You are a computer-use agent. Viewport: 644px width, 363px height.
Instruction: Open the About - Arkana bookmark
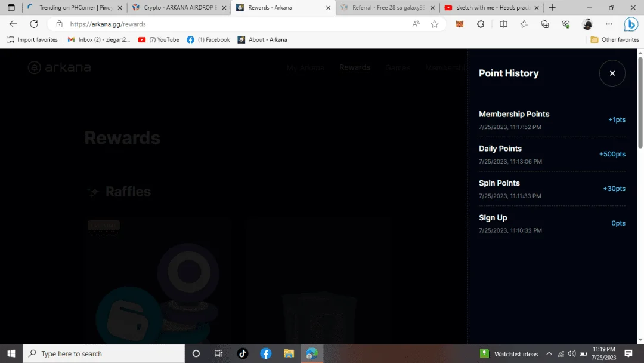pyautogui.click(x=262, y=39)
